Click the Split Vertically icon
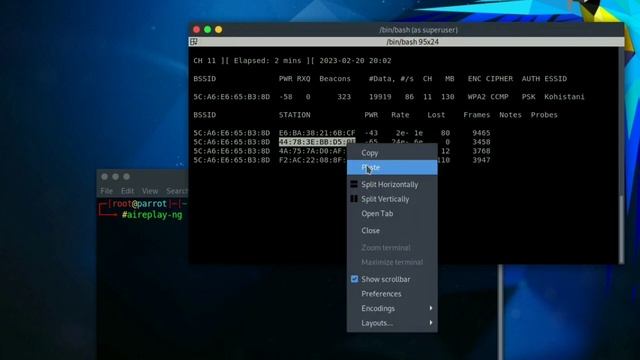640x360 pixels. 354,199
